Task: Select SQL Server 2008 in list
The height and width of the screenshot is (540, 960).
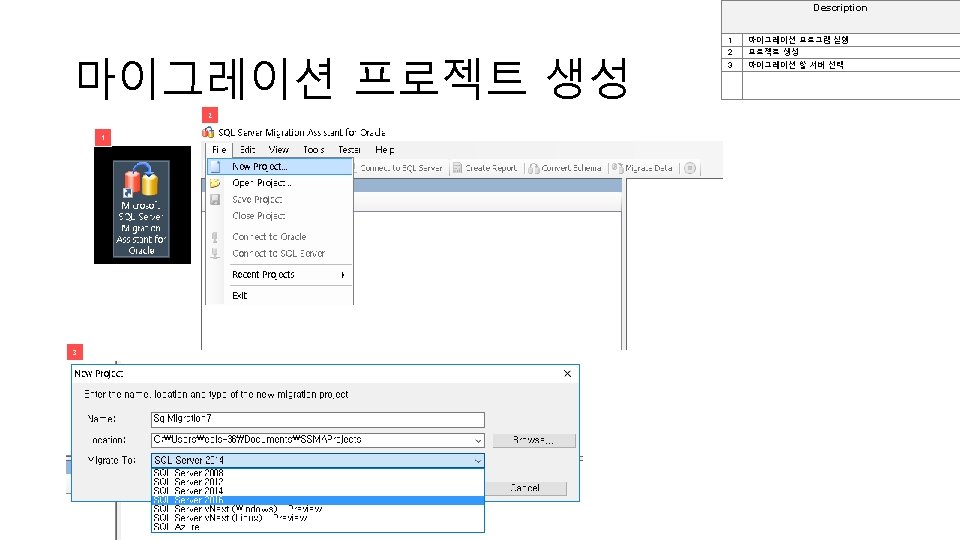Action: point(318,473)
